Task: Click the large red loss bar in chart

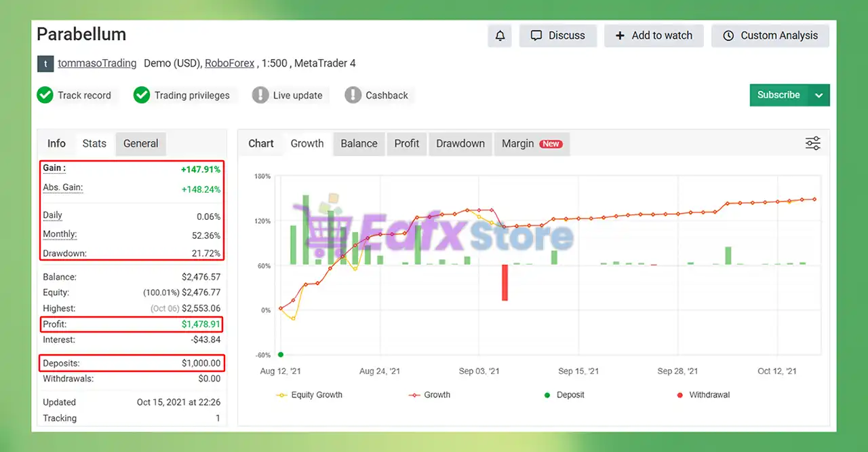Action: coord(505,282)
